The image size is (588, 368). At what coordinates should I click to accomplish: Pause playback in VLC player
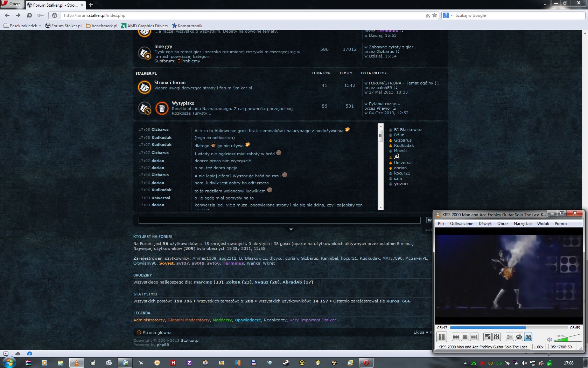click(x=442, y=337)
